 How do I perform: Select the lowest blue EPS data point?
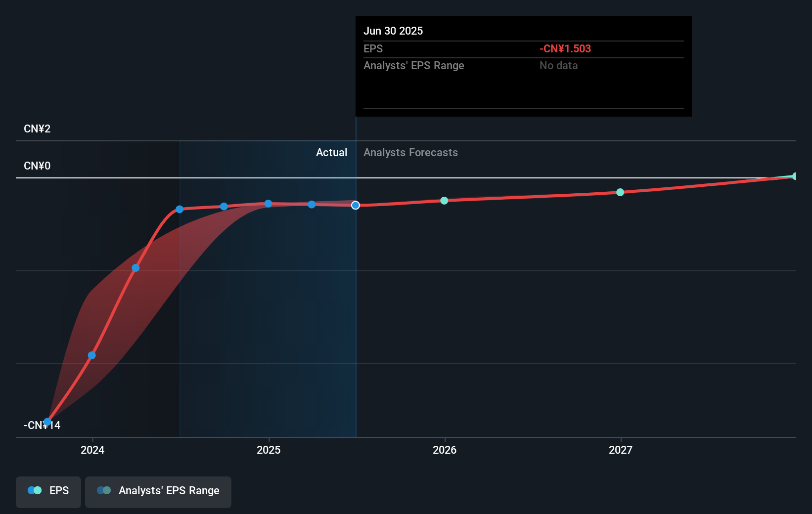[47, 421]
